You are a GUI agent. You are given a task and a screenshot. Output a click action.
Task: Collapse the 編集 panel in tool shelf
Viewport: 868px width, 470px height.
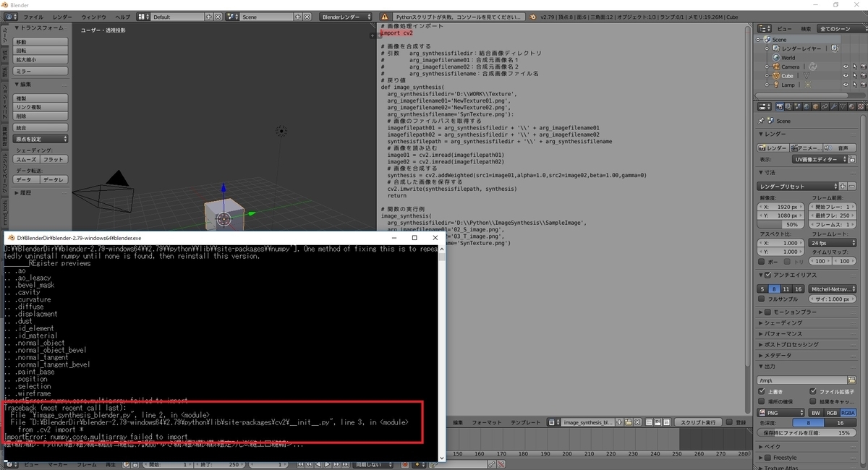(x=23, y=85)
